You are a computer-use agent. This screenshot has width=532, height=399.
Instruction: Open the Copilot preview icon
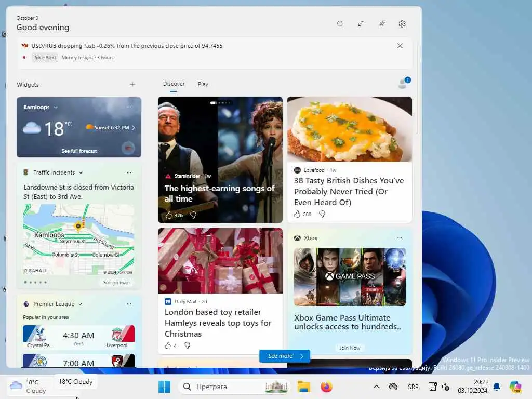coord(515,387)
